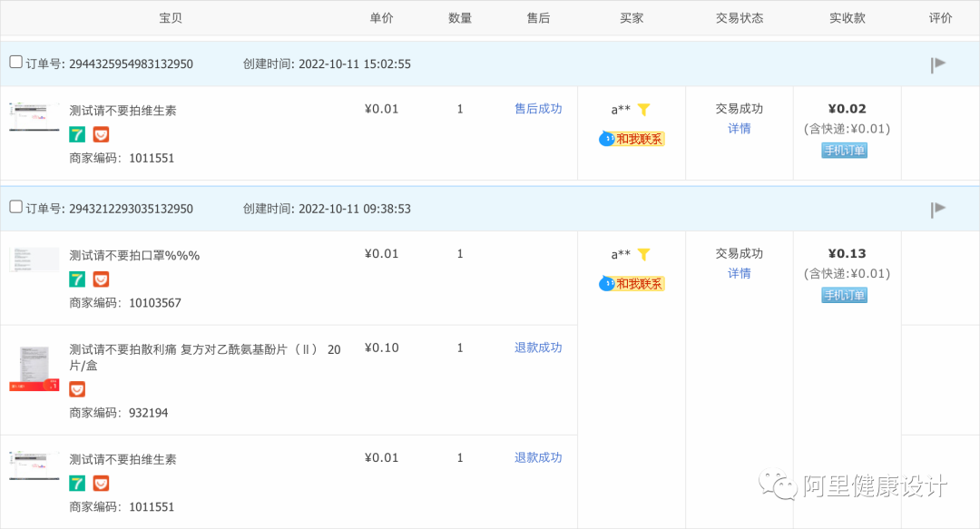Open 详情 for the ¥0.02 order

coord(740,129)
